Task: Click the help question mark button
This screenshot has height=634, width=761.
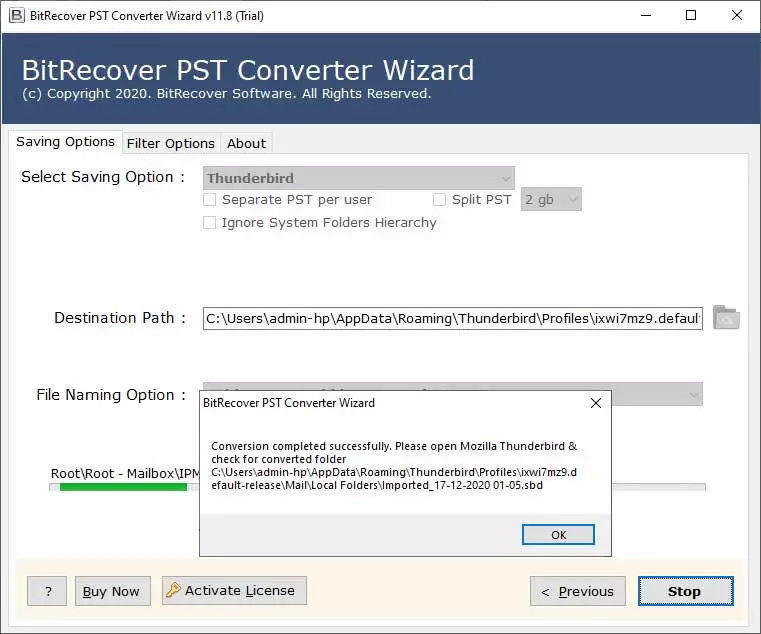Action: pyautogui.click(x=47, y=591)
